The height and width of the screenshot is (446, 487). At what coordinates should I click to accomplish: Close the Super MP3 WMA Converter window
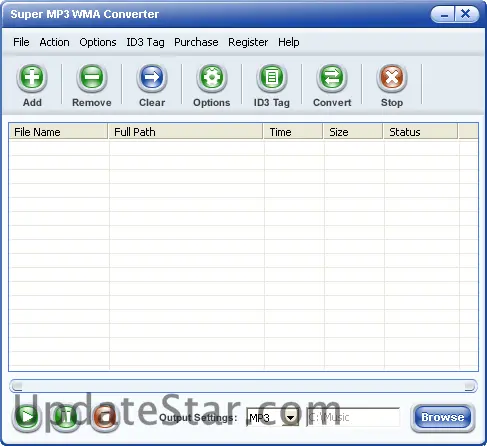pyautogui.click(x=466, y=15)
